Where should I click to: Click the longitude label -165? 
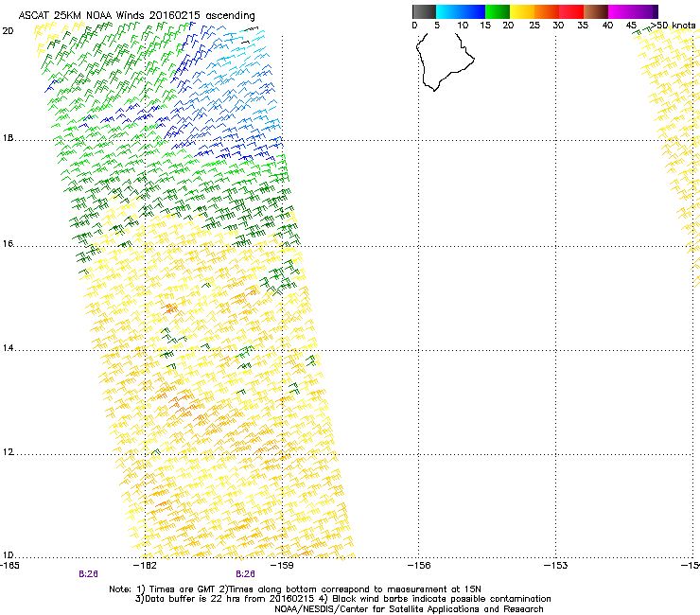[x=9, y=566]
